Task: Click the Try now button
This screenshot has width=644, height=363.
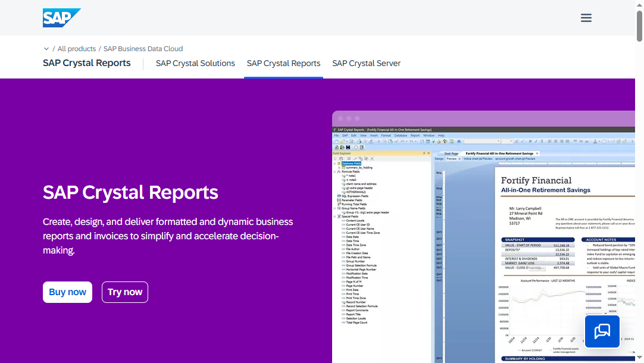Action: click(125, 292)
